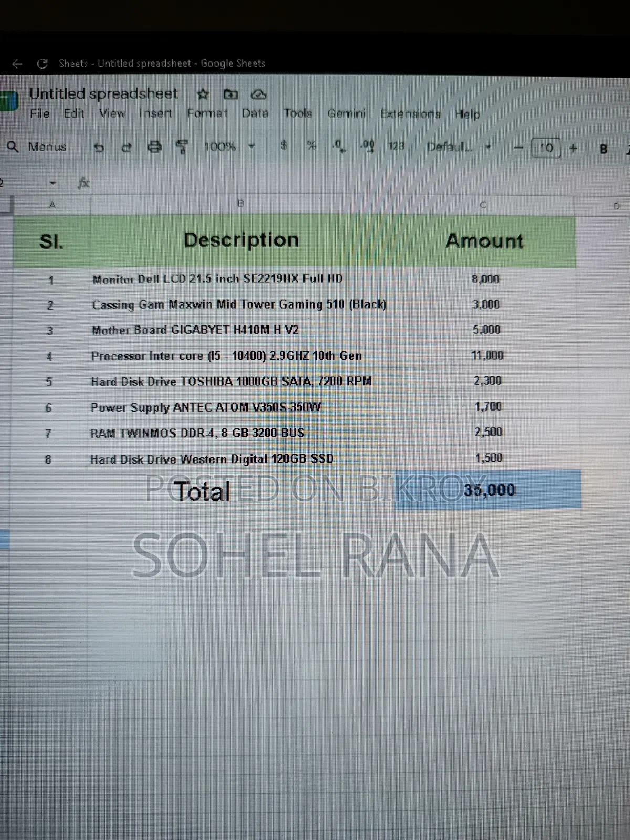This screenshot has height=840, width=630.
Task: Undo the last action
Action: click(99, 148)
